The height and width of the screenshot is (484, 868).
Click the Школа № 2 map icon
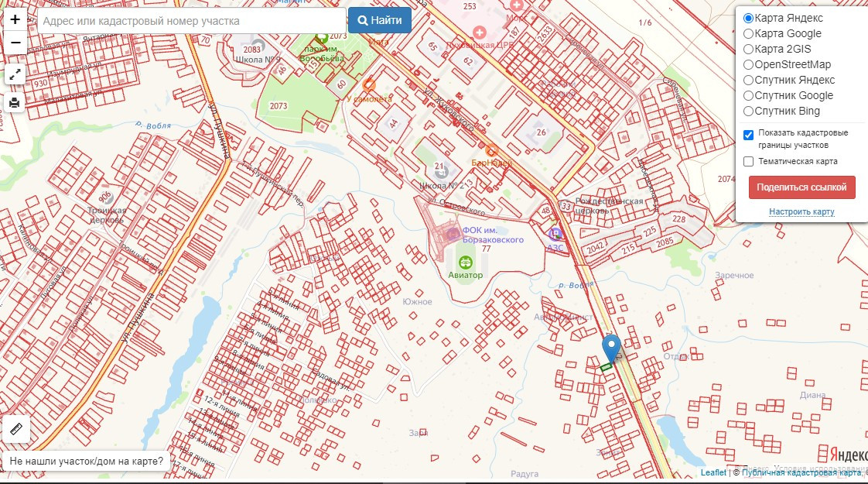[x=441, y=172]
